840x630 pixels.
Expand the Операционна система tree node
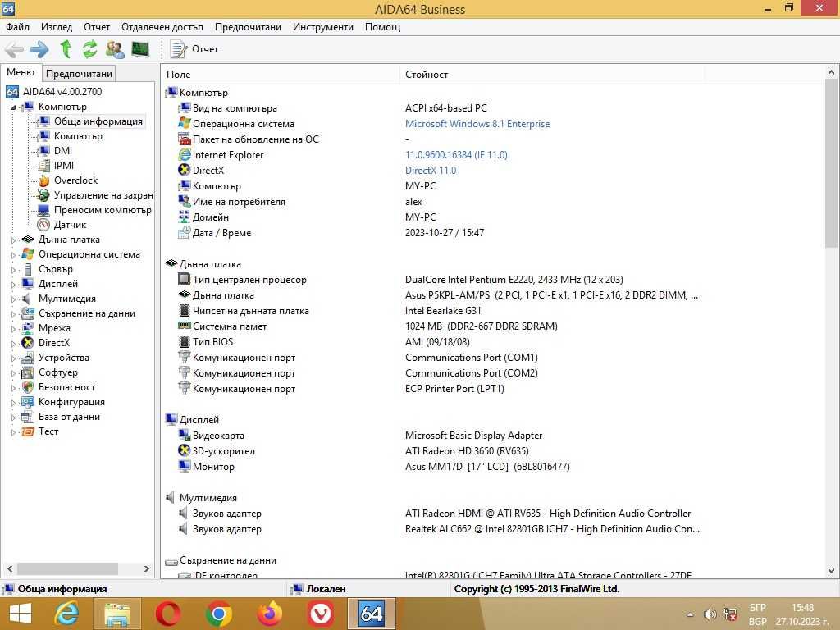pos(13,255)
